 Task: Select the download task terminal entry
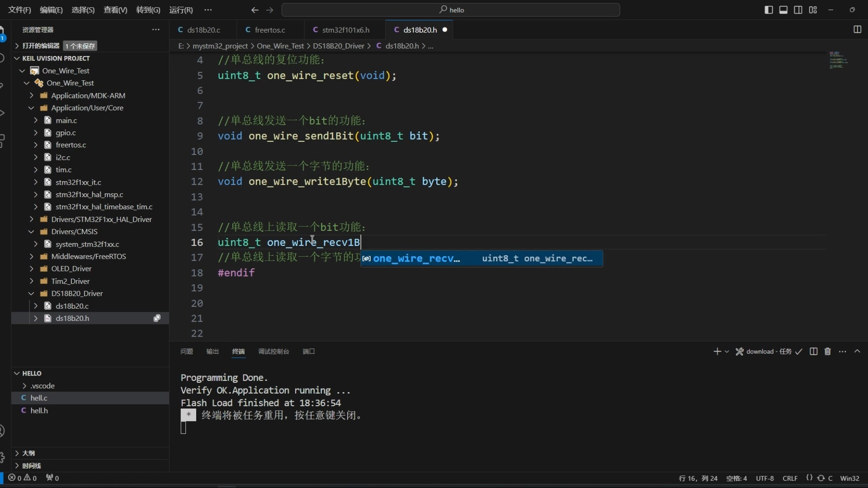click(769, 352)
